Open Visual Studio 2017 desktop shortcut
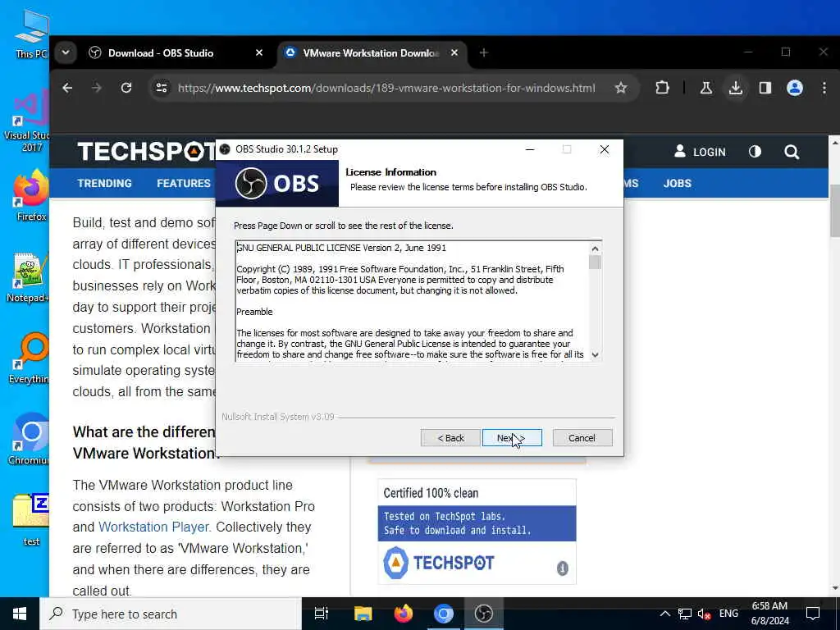This screenshot has width=840, height=630. (x=28, y=121)
